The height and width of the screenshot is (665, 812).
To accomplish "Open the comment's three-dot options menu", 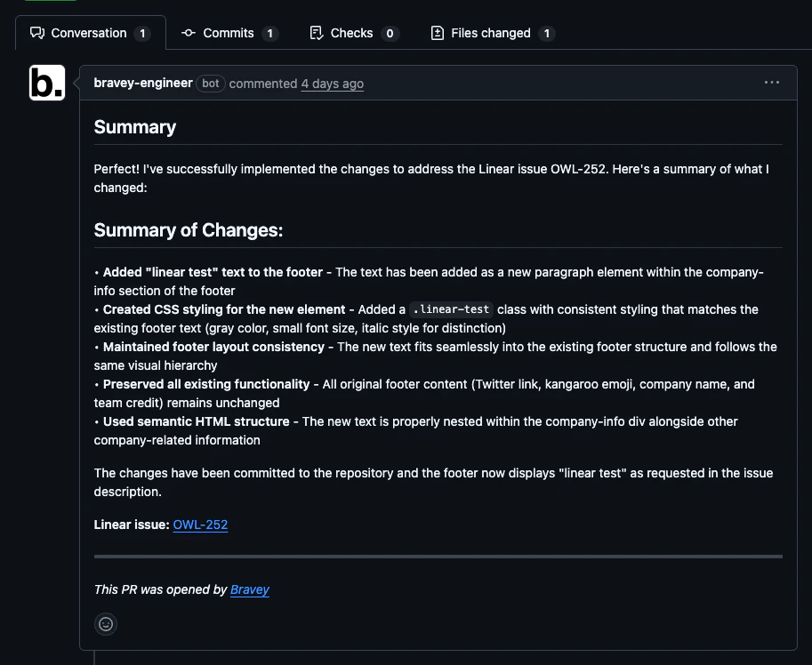I will point(771,83).
